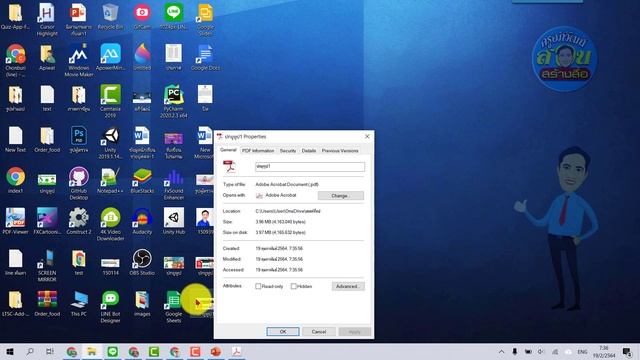Close the Properties dialog window
640x360 pixels.
click(x=367, y=136)
